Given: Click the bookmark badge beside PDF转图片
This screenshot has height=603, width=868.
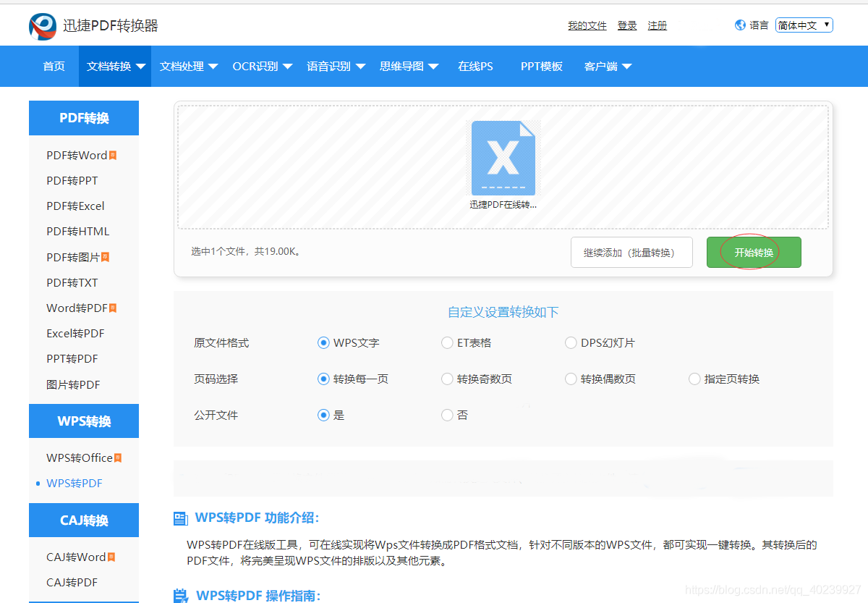Looking at the screenshot, I should 105,257.
